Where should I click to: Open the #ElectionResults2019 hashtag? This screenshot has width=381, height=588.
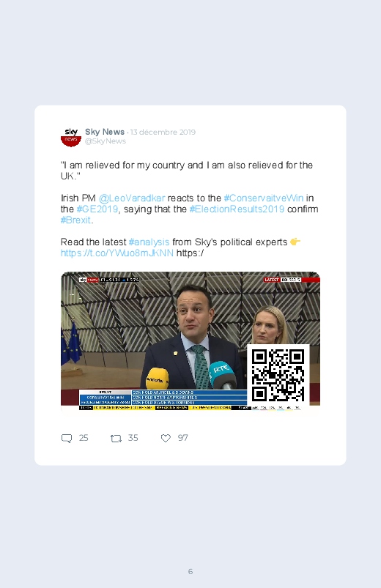(x=237, y=209)
